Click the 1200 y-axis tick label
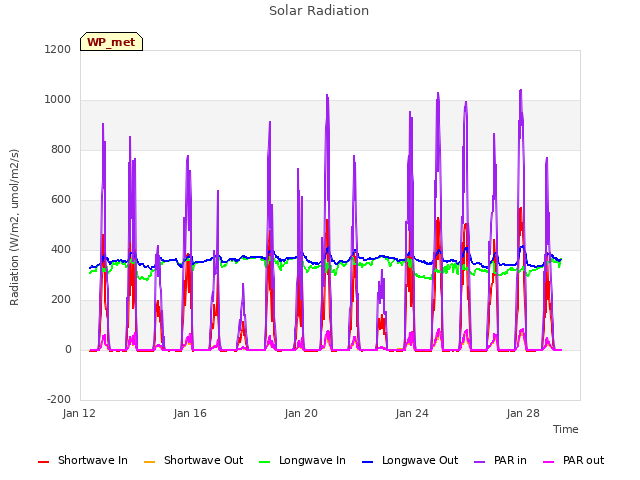This screenshot has height=480, width=640. 58,49
